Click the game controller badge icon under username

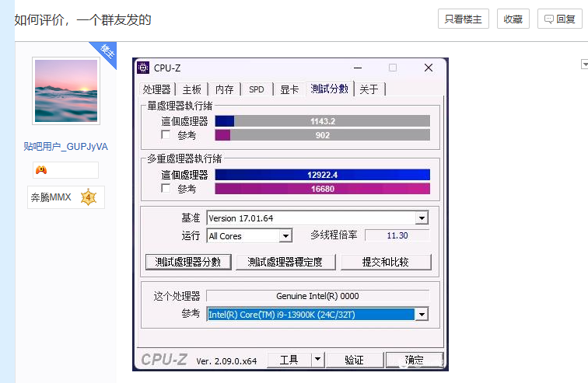pos(41,170)
